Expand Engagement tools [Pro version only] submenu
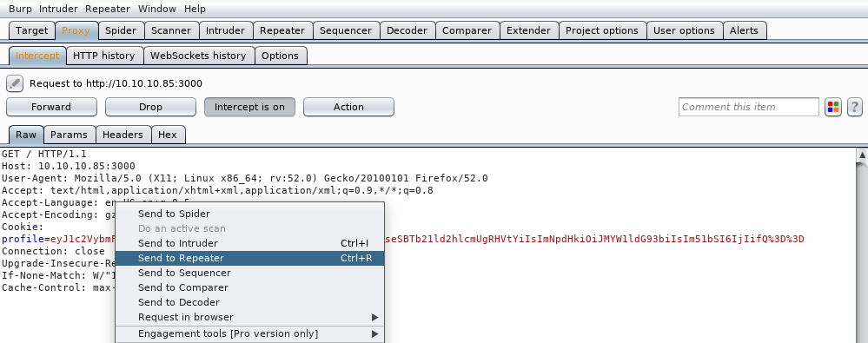Image resolution: width=868 pixels, height=343 pixels. tap(249, 333)
